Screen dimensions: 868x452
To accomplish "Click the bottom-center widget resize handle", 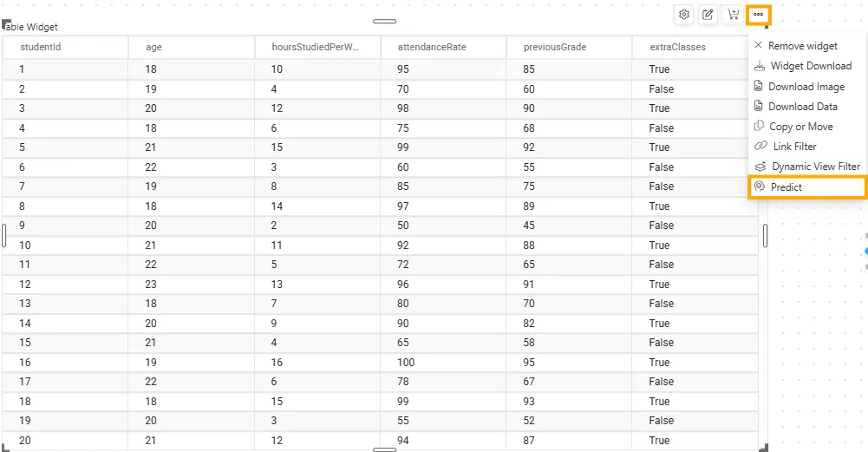I will pyautogui.click(x=384, y=449).
